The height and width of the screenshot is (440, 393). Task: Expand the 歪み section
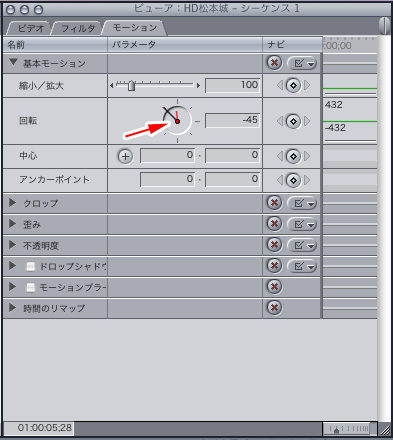[x=12, y=224]
